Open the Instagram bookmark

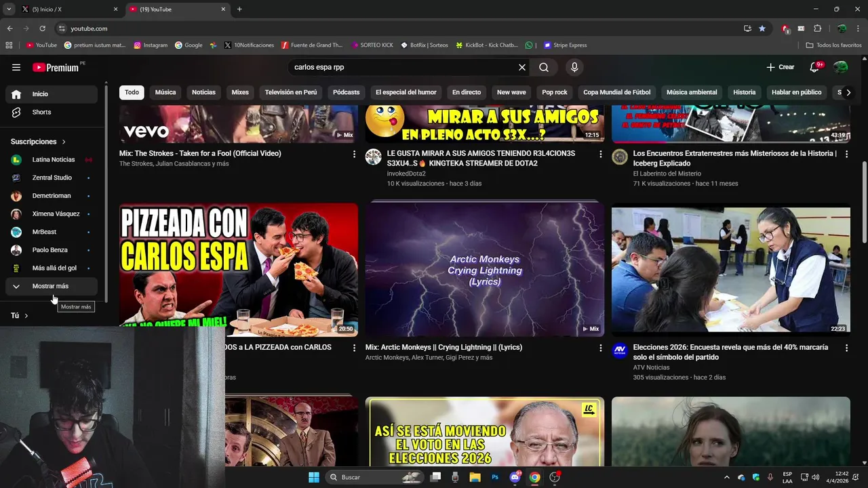151,45
